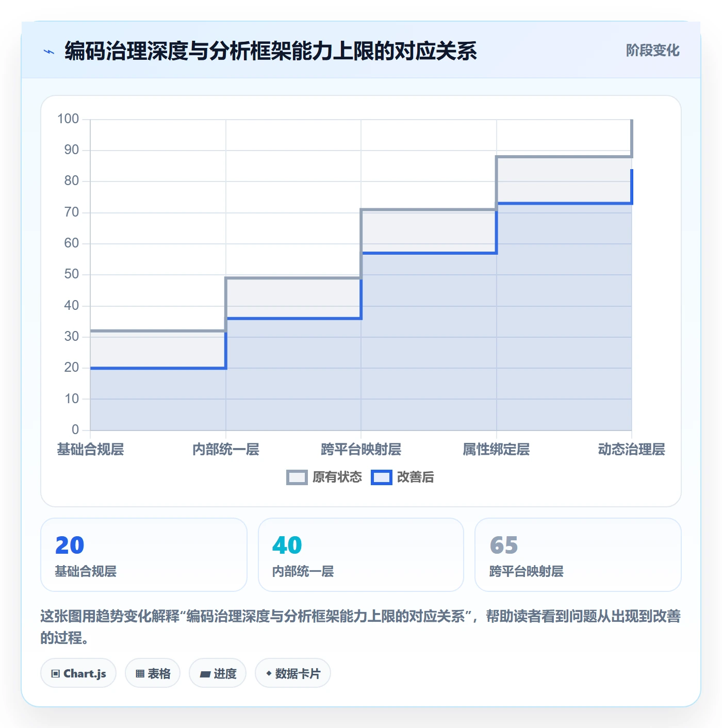The image size is (722, 728).
Task: Click the grid icon in 表格 chip
Action: pos(140,673)
